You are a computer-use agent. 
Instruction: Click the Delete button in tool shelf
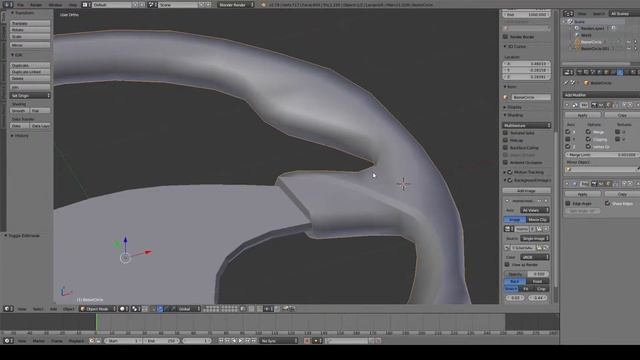pyautogui.click(x=30, y=78)
